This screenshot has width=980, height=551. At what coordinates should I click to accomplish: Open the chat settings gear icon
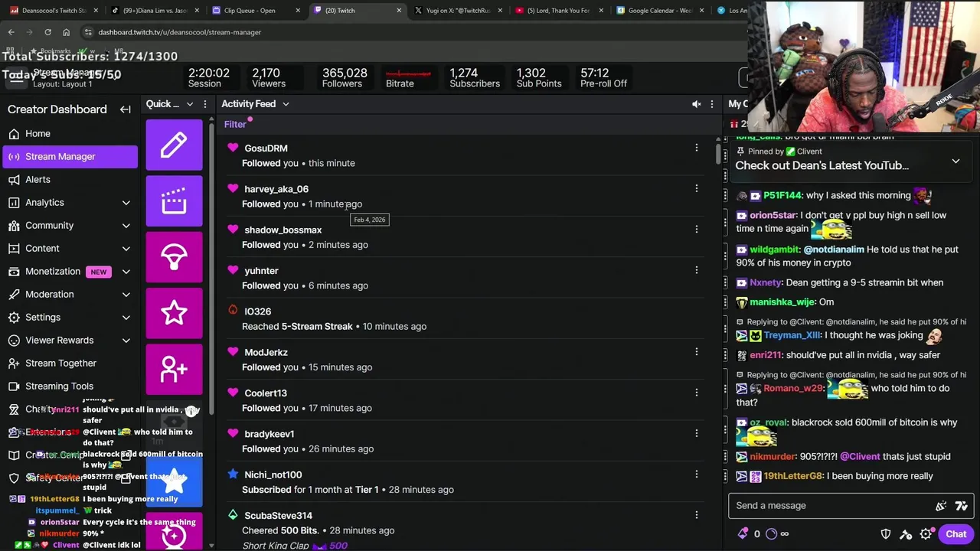tap(926, 534)
